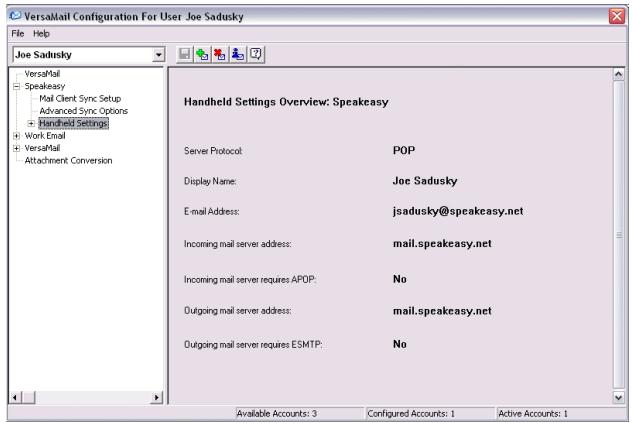Click the 'No' value for ESMTP
Image resolution: width=632 pixels, height=423 pixels.
tap(400, 344)
